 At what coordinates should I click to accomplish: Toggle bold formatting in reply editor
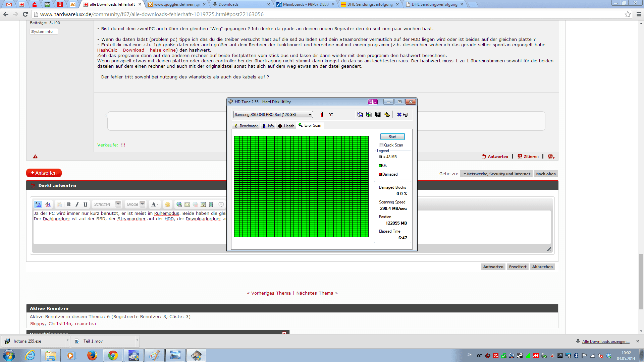click(69, 204)
